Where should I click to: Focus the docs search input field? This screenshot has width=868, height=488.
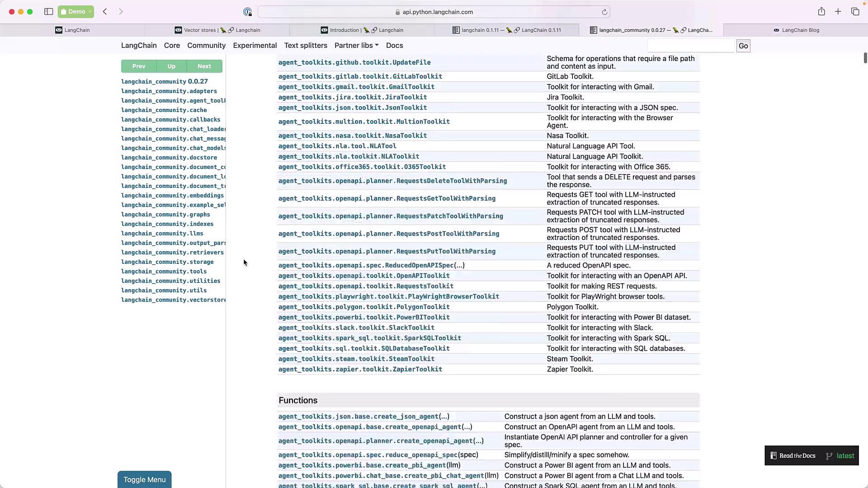691,46
